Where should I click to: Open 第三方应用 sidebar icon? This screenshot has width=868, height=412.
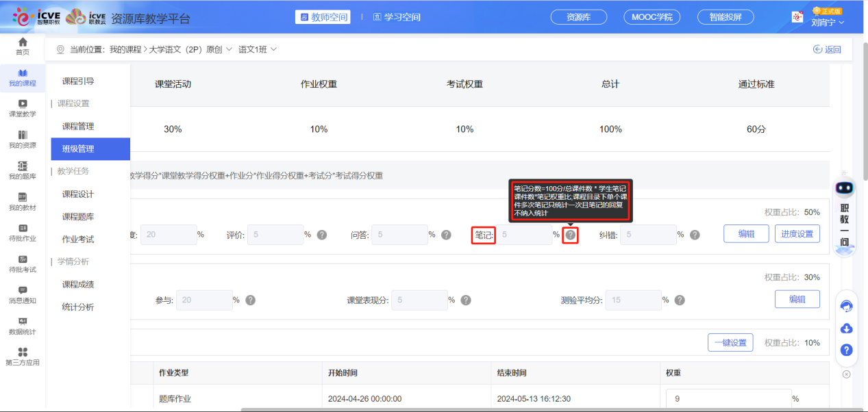(23, 356)
